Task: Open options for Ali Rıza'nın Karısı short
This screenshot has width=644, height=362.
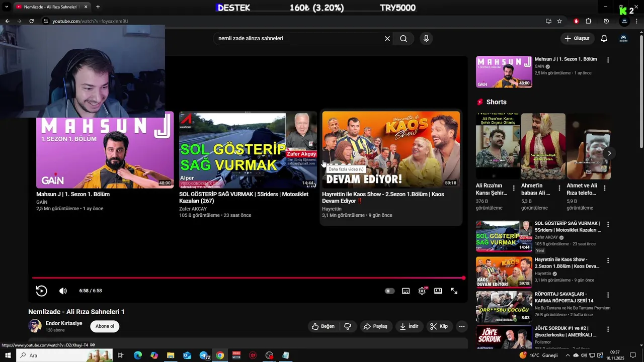Action: pyautogui.click(x=514, y=188)
